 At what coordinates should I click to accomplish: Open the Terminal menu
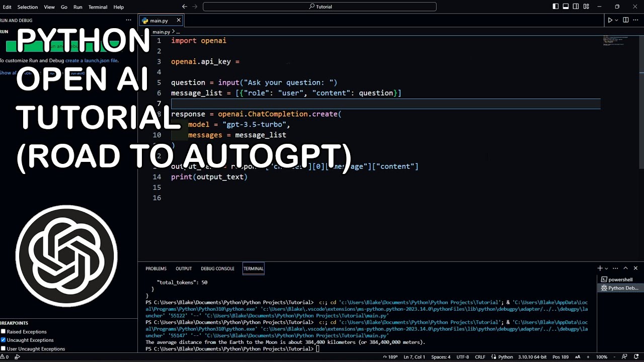click(x=98, y=7)
